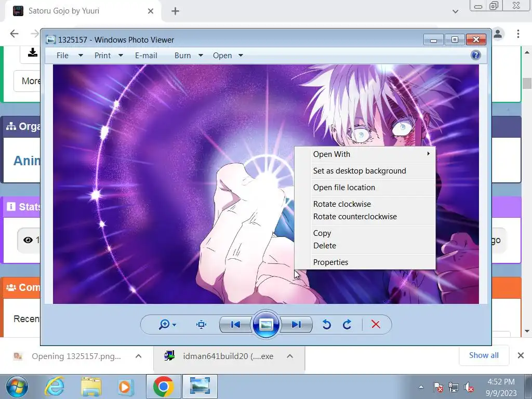Expand the Open With submenu
532x399 pixels.
pyautogui.click(x=365, y=154)
